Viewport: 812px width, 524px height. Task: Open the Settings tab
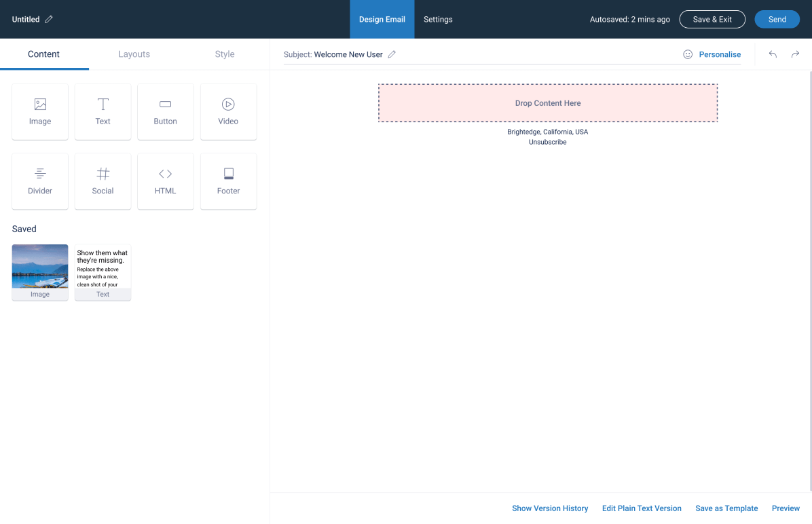438,20
